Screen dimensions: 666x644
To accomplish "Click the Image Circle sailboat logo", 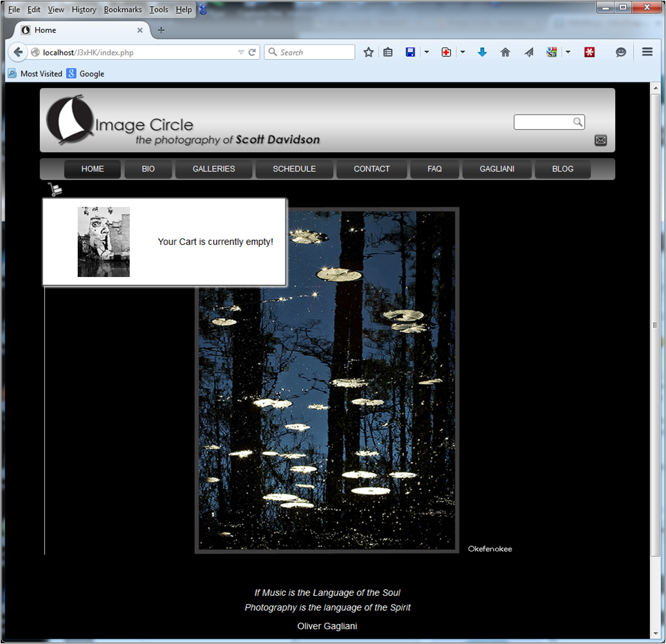I will pyautogui.click(x=70, y=120).
